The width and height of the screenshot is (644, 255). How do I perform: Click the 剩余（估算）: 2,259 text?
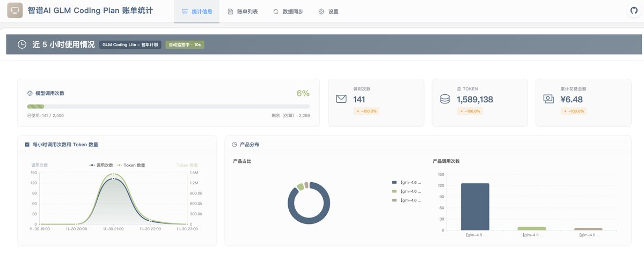[x=291, y=115]
